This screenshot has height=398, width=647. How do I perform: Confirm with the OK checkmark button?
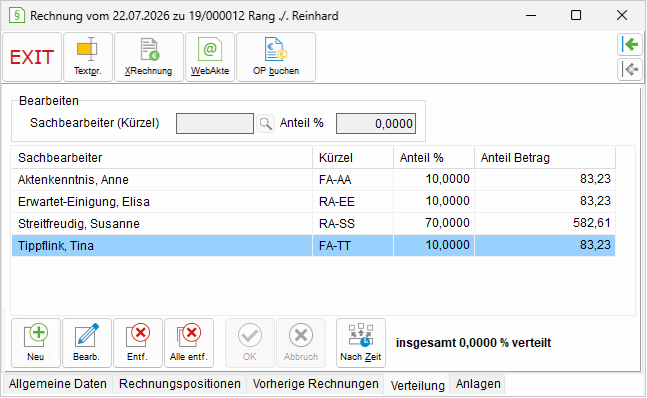coord(250,343)
